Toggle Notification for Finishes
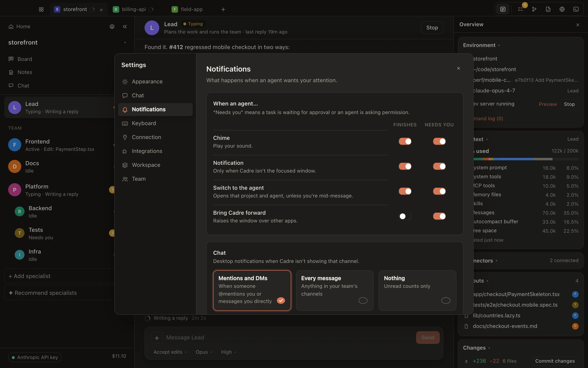Viewport: 588px width, 368px height. click(x=405, y=166)
